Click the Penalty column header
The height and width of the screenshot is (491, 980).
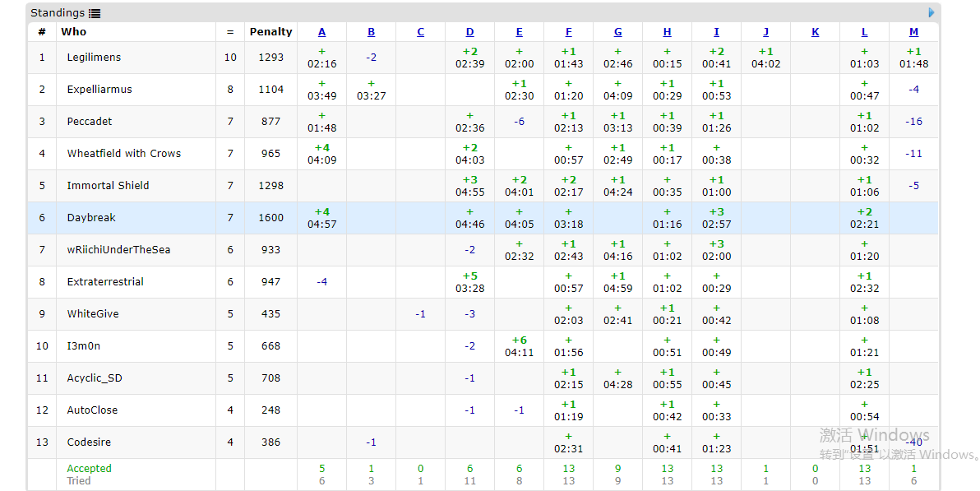pos(270,32)
